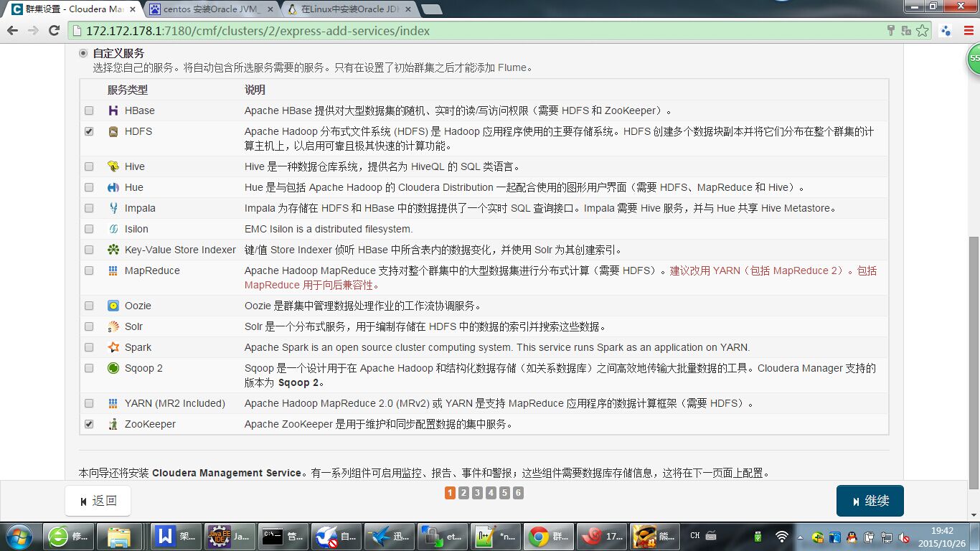Reload the page with the refresh icon
Viewport: 980px width, 551px height.
[54, 31]
